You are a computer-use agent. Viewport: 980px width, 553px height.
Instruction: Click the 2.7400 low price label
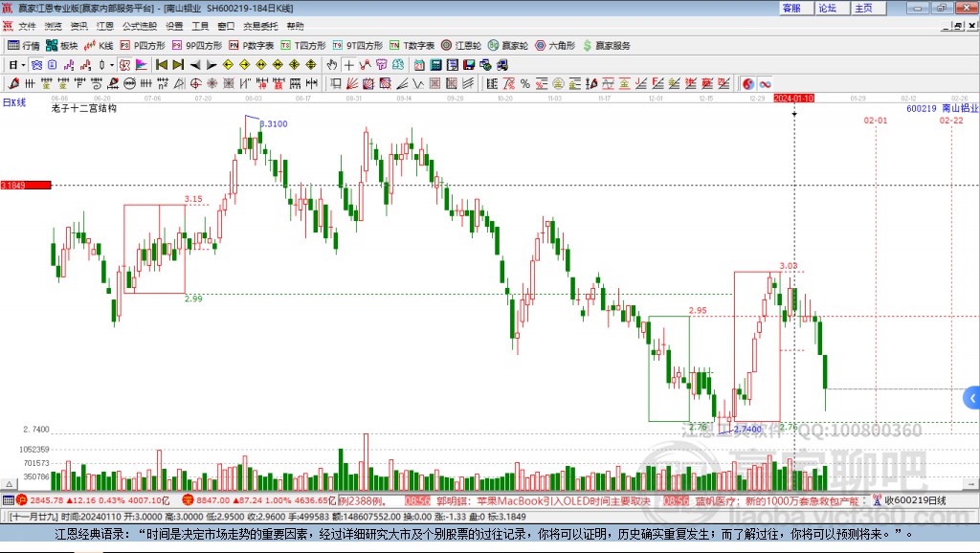click(747, 429)
